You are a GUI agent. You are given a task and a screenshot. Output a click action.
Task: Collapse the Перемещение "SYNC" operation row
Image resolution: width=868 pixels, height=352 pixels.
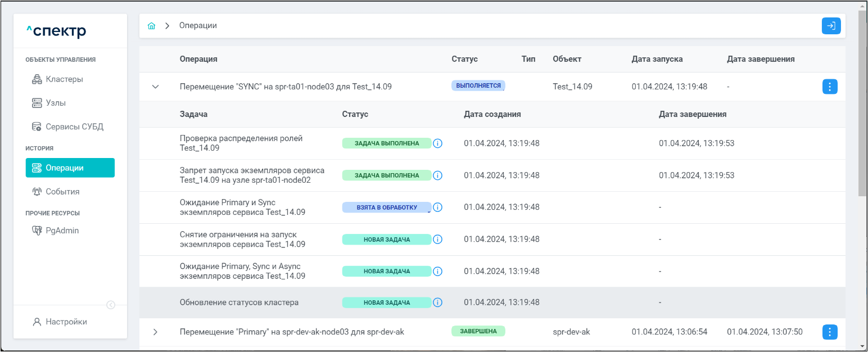coord(156,87)
